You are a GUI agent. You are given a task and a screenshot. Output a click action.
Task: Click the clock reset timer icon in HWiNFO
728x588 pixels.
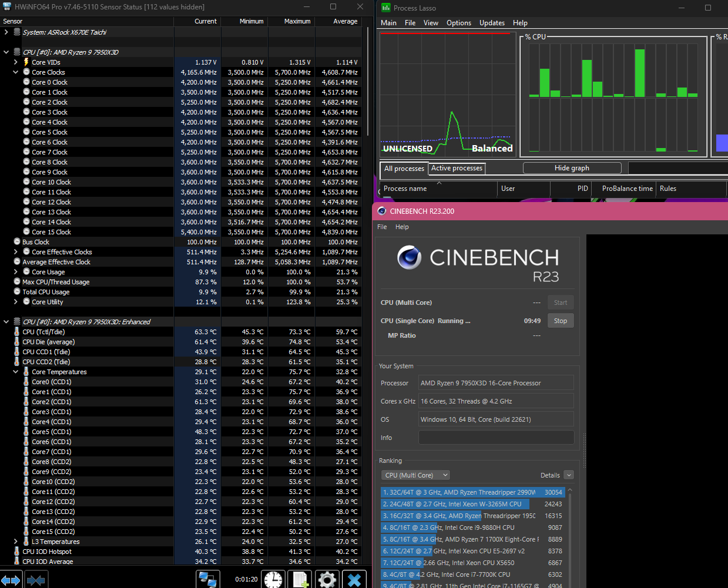(273, 580)
